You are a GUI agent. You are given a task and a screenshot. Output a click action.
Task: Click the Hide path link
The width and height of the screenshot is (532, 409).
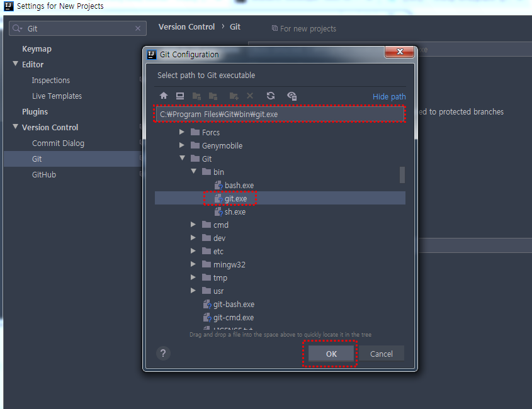(x=389, y=97)
